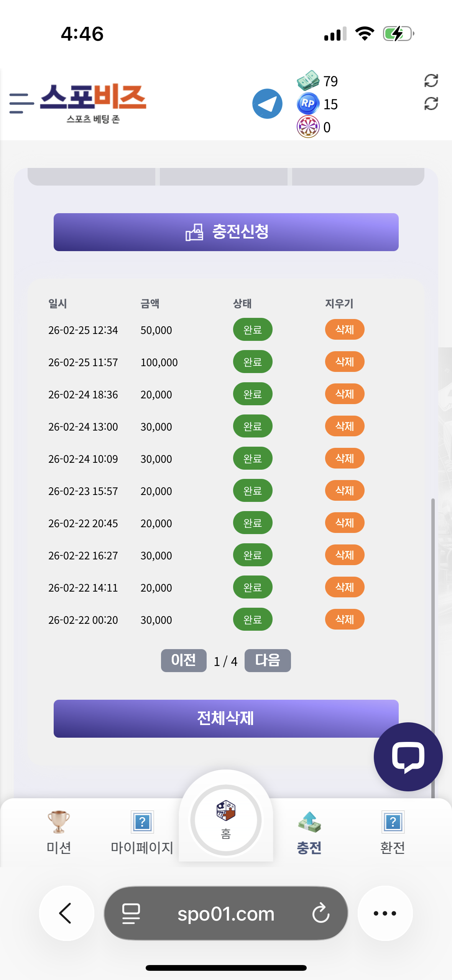Image resolution: width=452 pixels, height=980 pixels.
Task: Go to previous page with 이전
Action: 184,661
